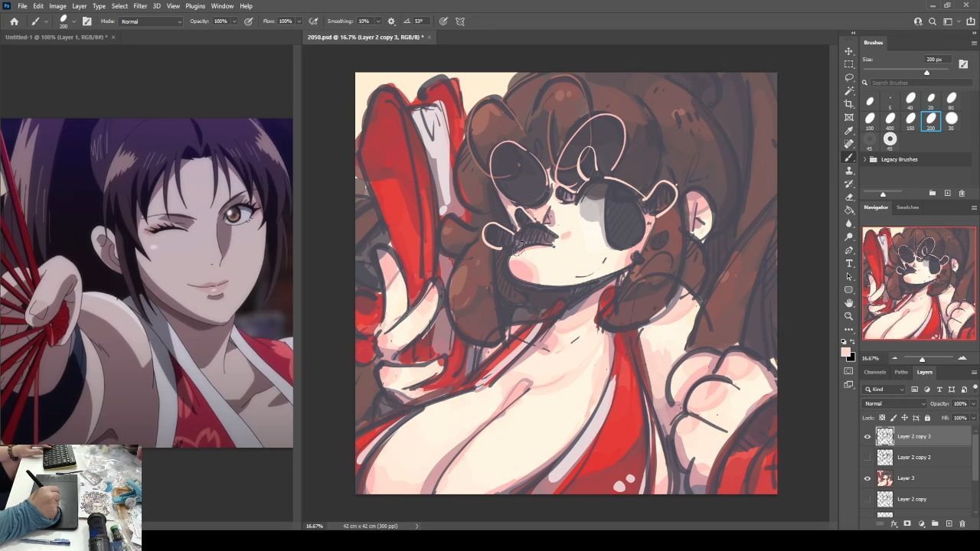Hide Layer 3 visibility eye
The width and height of the screenshot is (980, 551).
point(867,478)
